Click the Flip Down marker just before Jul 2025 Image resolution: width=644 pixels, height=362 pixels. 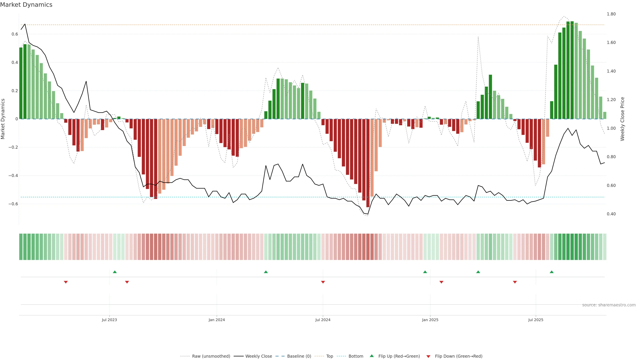point(515,282)
